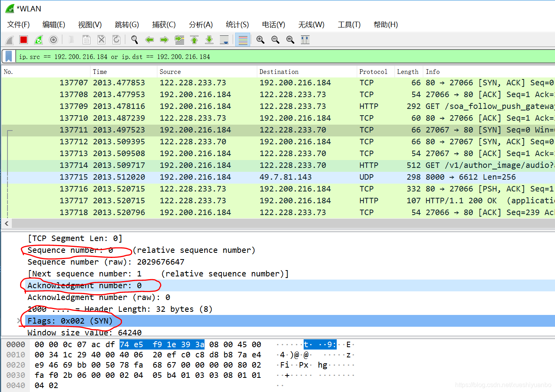Viewport: 555px width, 392px height.
Task: Select the Acknowledgment number (raw) line
Action: [x=99, y=297]
